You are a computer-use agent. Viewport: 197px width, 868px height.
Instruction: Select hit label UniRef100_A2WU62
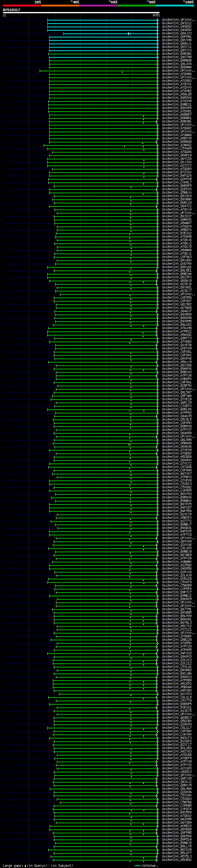click(177, 145)
